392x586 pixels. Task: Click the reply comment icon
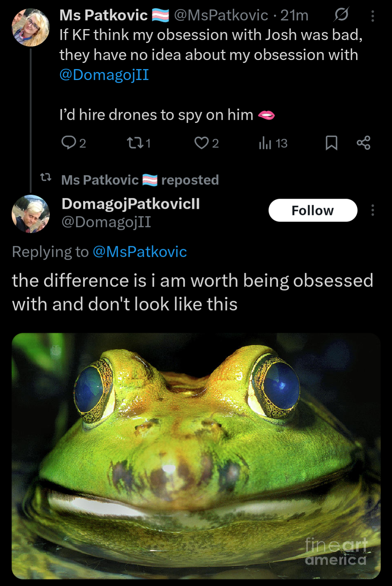(x=69, y=143)
